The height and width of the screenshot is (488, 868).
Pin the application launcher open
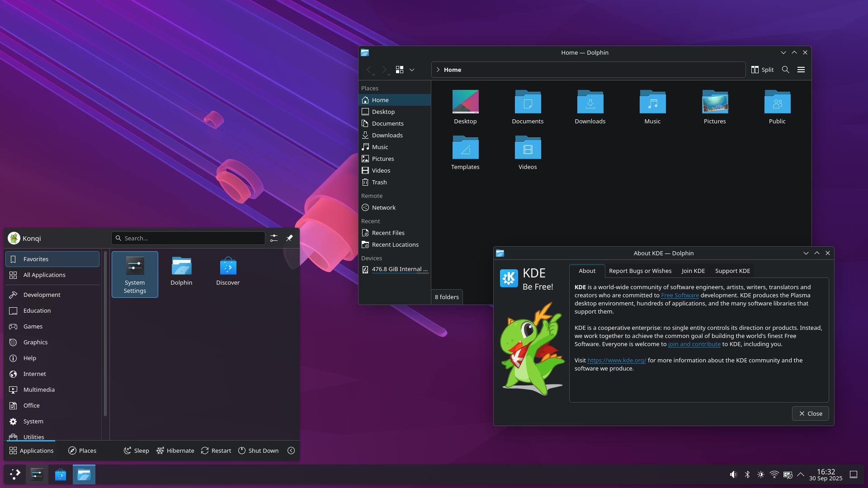pyautogui.click(x=289, y=238)
